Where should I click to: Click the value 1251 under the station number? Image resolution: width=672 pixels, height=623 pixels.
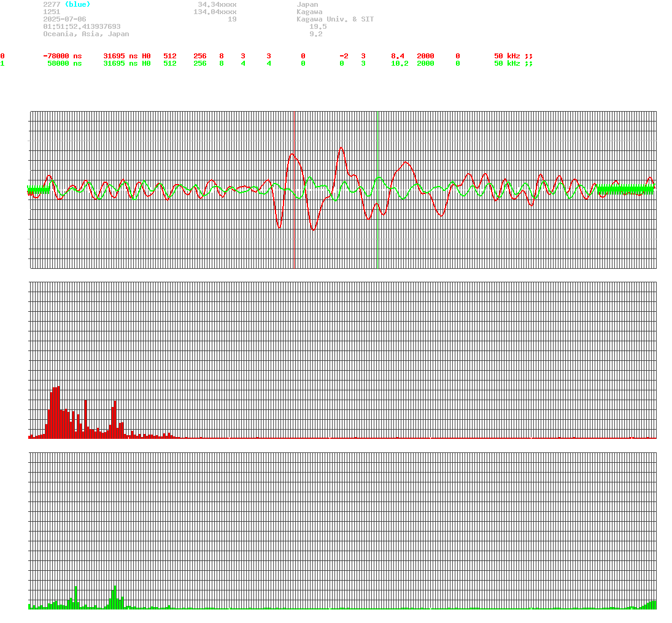tap(52, 12)
